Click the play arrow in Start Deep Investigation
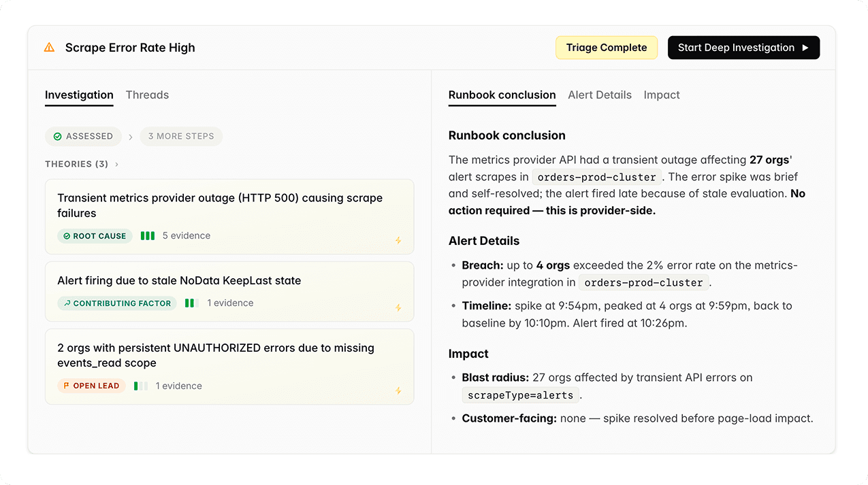This screenshot has height=485, width=868. 805,48
